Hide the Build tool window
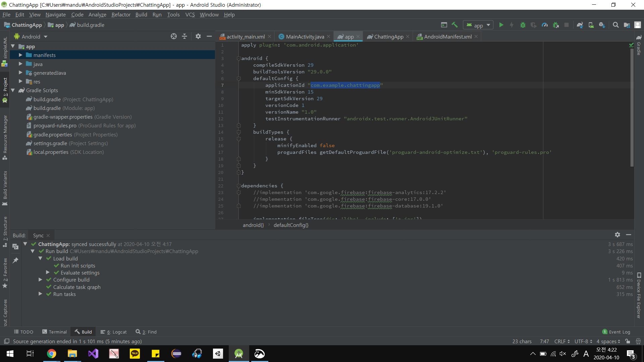The width and height of the screenshot is (644, 362). point(629,235)
